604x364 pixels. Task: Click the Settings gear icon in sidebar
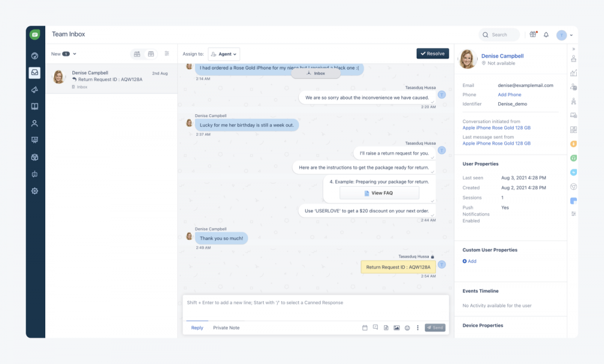click(34, 191)
